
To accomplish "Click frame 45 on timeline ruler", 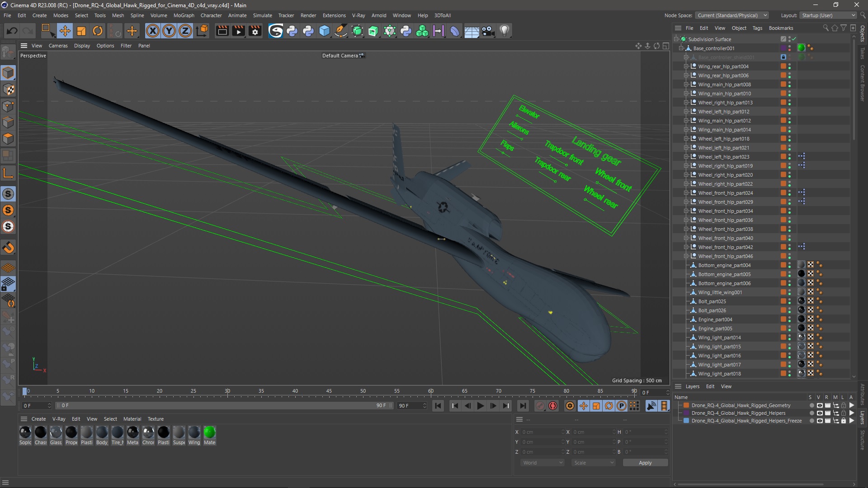I will (x=329, y=391).
